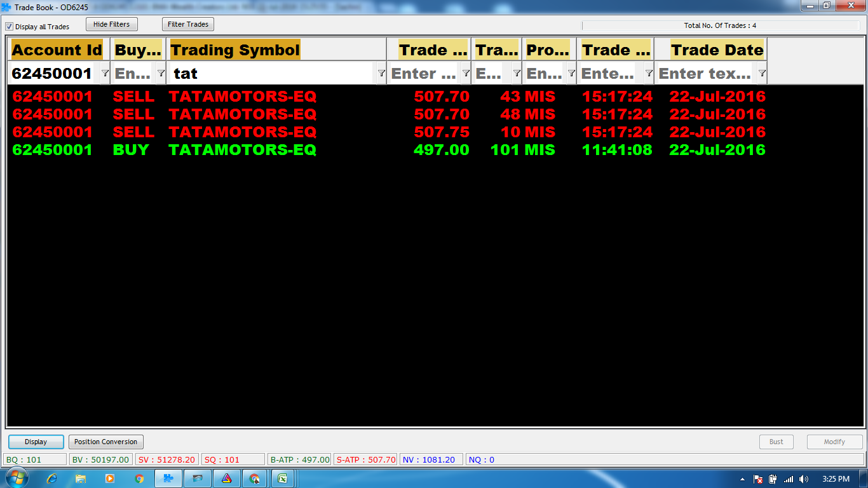Viewport: 868px width, 488px height.
Task: Sort by Trade Price column header
Action: click(429, 50)
